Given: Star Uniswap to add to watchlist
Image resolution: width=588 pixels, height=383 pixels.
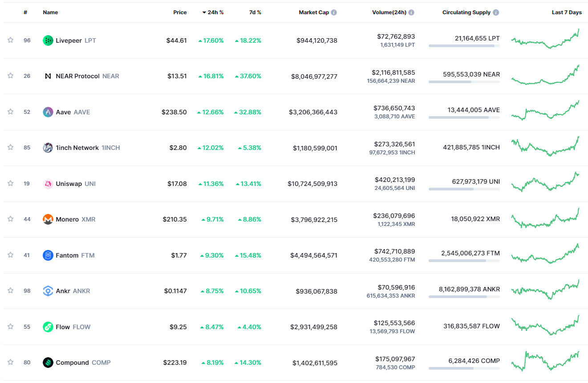Looking at the screenshot, I should pos(10,183).
